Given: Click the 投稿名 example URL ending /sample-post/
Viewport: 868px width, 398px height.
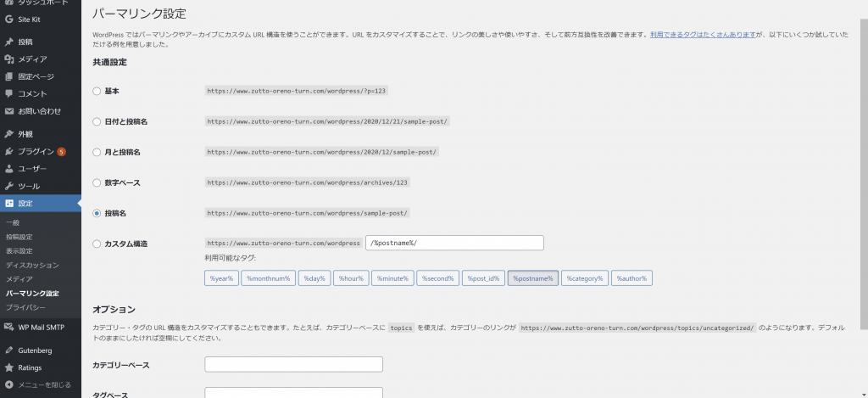Looking at the screenshot, I should [307, 213].
